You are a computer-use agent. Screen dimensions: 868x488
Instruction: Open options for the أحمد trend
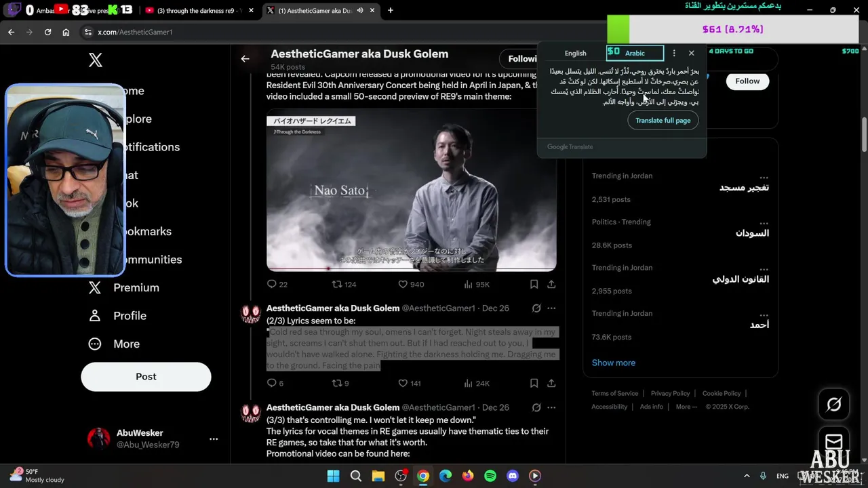tap(764, 315)
